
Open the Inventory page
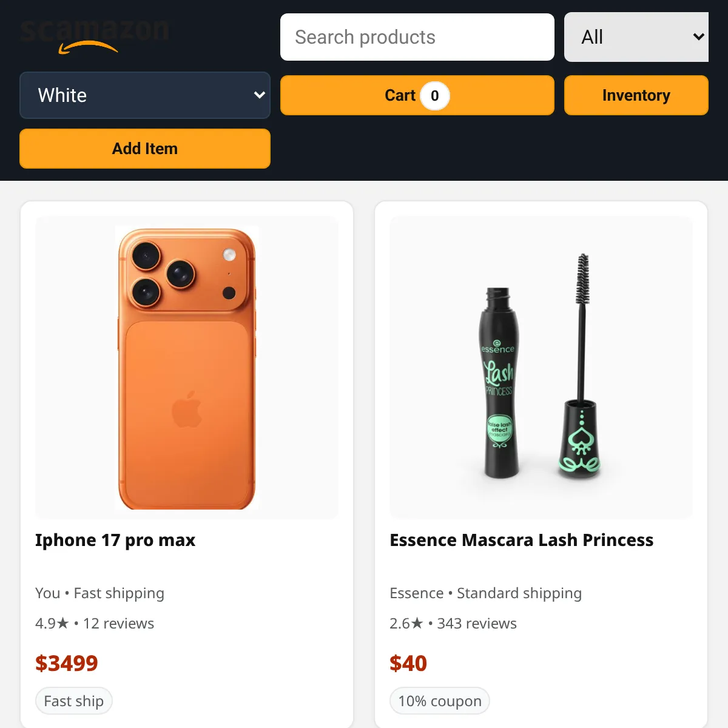tap(636, 95)
